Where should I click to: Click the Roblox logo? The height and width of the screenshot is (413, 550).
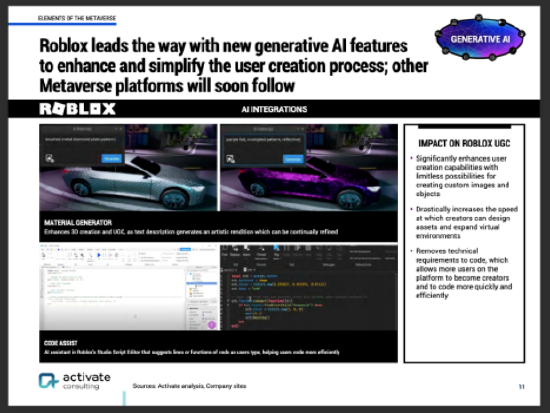(x=78, y=109)
